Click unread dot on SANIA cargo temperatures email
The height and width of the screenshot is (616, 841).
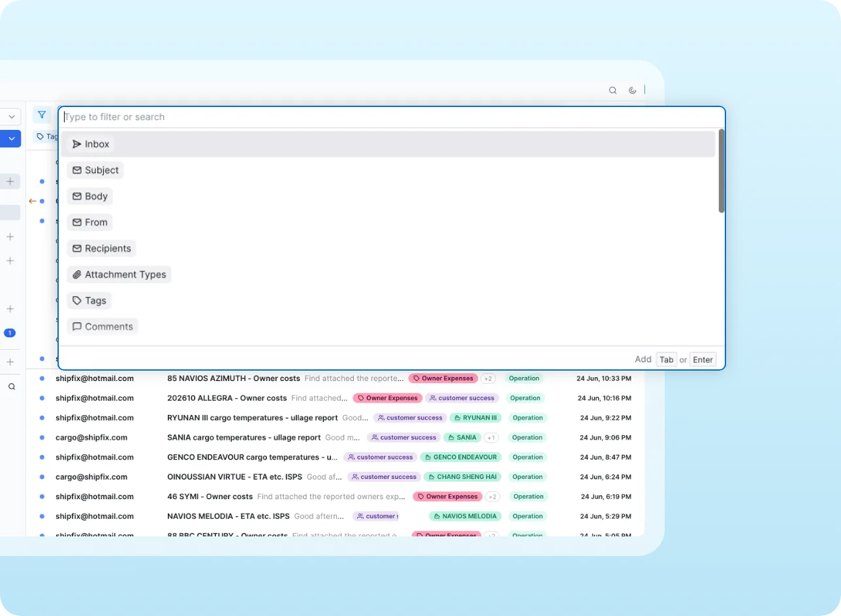[x=42, y=437]
